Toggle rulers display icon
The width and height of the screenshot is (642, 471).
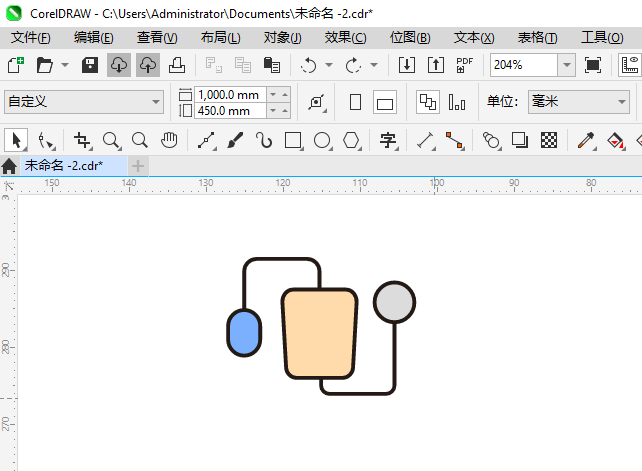[630, 65]
